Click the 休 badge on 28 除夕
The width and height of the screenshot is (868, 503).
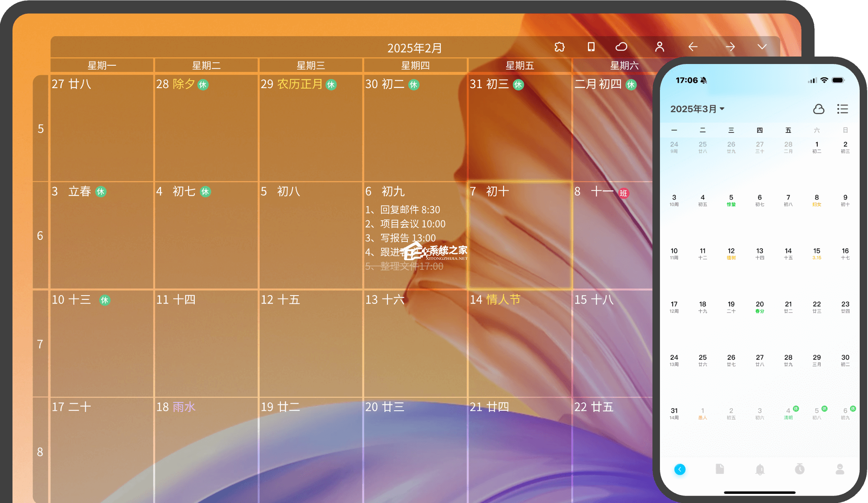tap(203, 85)
